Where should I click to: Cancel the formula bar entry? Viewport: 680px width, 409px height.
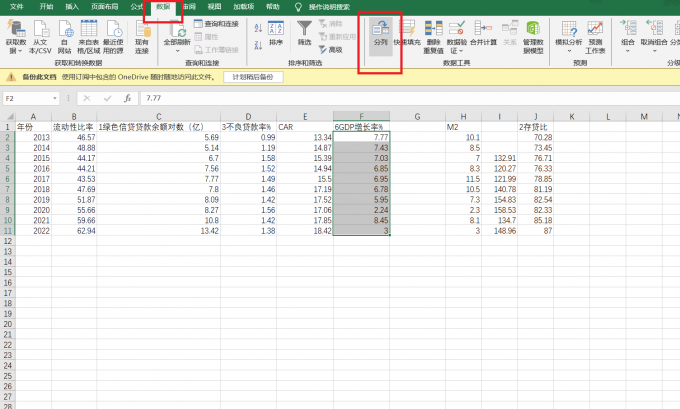[x=87, y=98]
